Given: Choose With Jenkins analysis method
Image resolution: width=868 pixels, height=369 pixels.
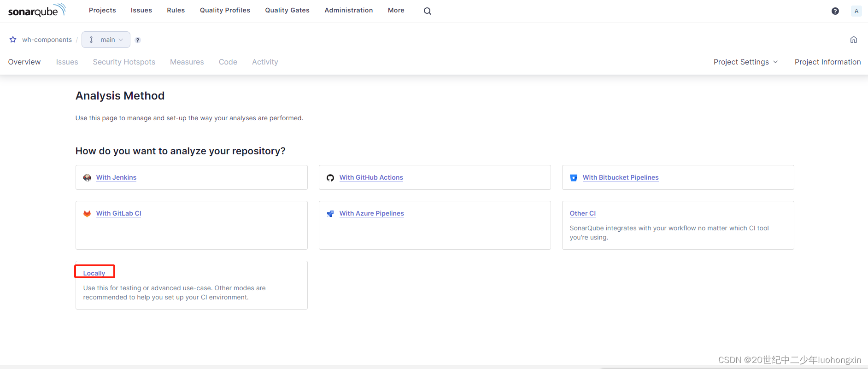Looking at the screenshot, I should [116, 177].
